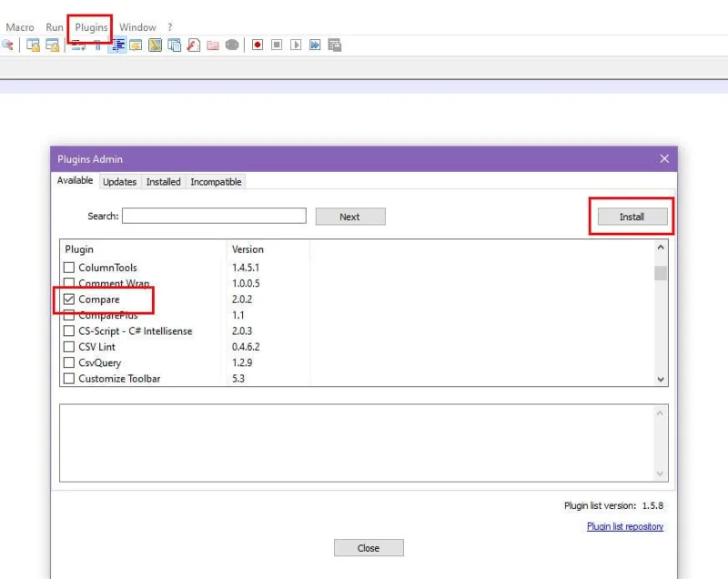Focus the plugin Search input field
The width and height of the screenshot is (728, 579).
tap(214, 216)
